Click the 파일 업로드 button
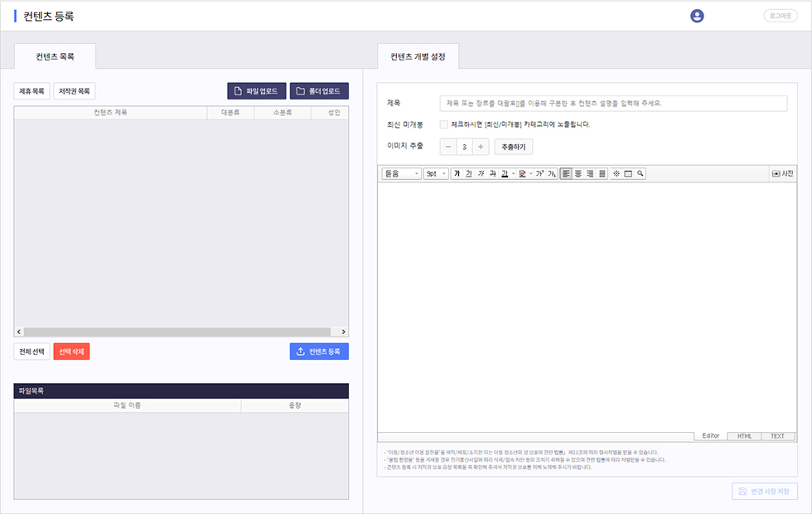812x514 pixels. coord(256,91)
